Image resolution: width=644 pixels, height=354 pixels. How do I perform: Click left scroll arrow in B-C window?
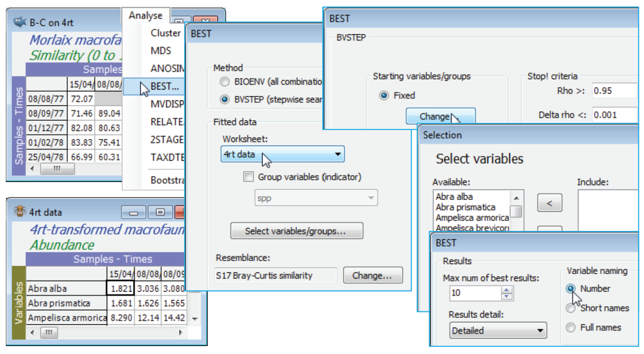coord(33,169)
